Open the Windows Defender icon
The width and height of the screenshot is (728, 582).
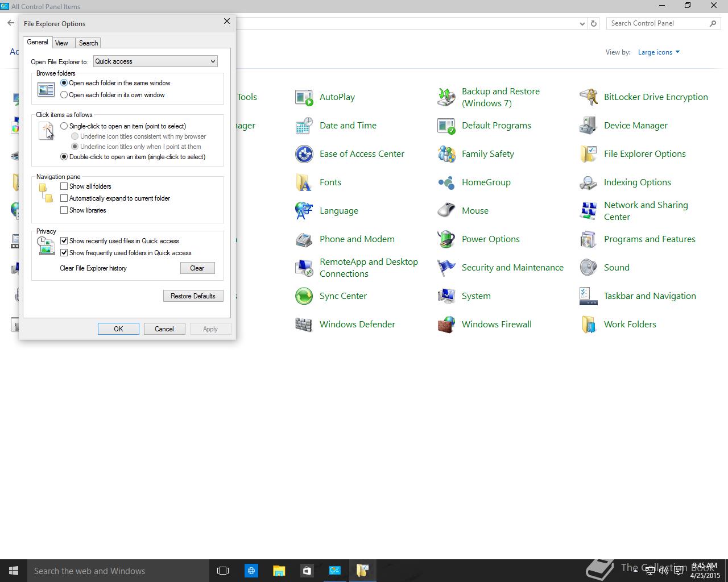[x=304, y=325]
